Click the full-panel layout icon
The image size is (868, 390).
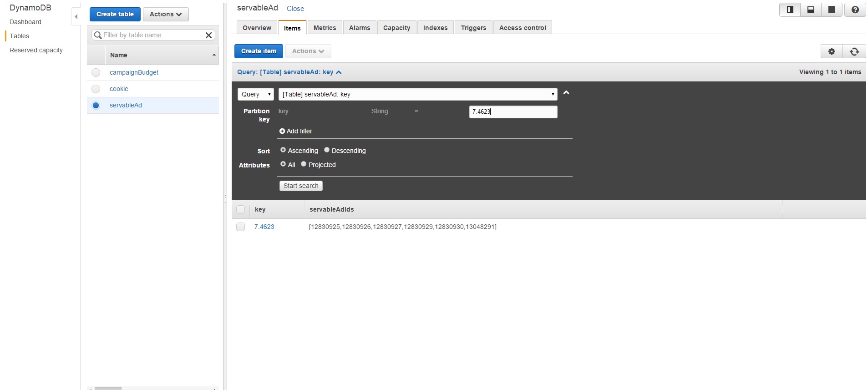[x=831, y=10]
